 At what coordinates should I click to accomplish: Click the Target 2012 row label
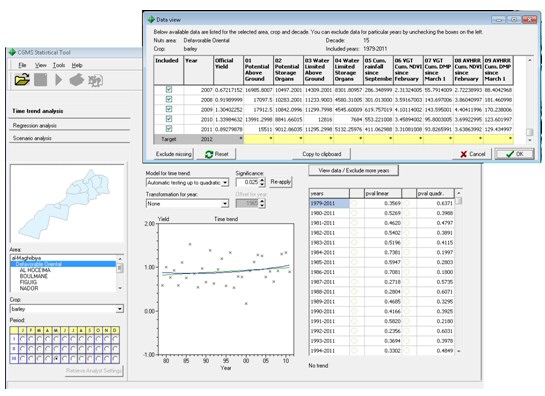point(198,139)
